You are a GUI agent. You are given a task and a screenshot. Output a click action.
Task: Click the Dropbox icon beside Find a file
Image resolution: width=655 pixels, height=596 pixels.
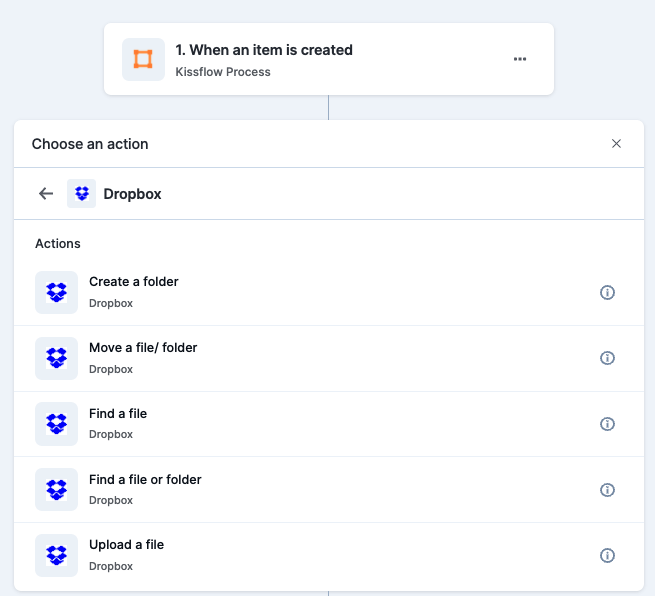coord(57,424)
